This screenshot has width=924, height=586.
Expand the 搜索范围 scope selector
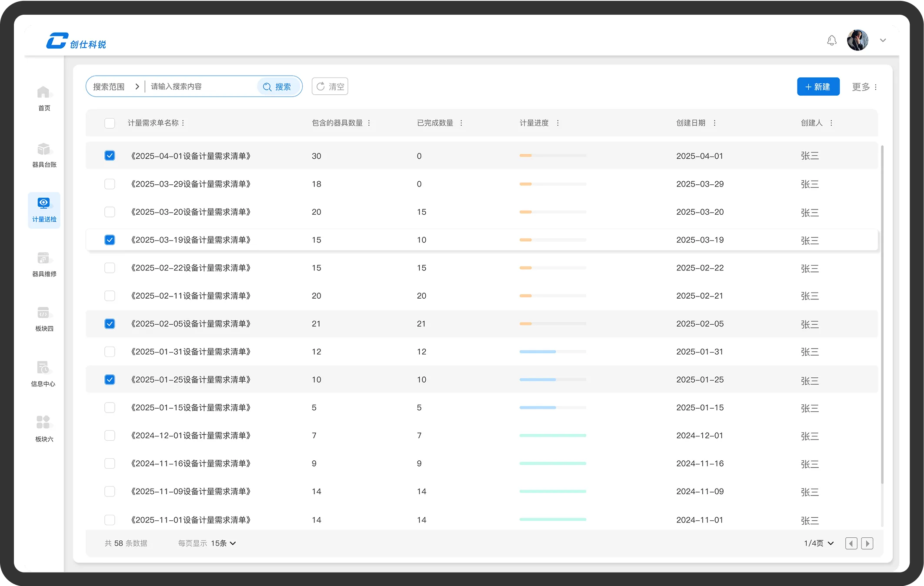(x=116, y=87)
